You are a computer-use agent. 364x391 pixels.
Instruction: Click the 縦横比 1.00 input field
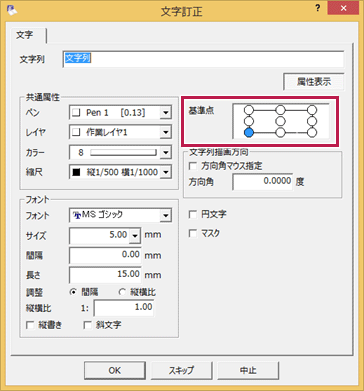[124, 308]
